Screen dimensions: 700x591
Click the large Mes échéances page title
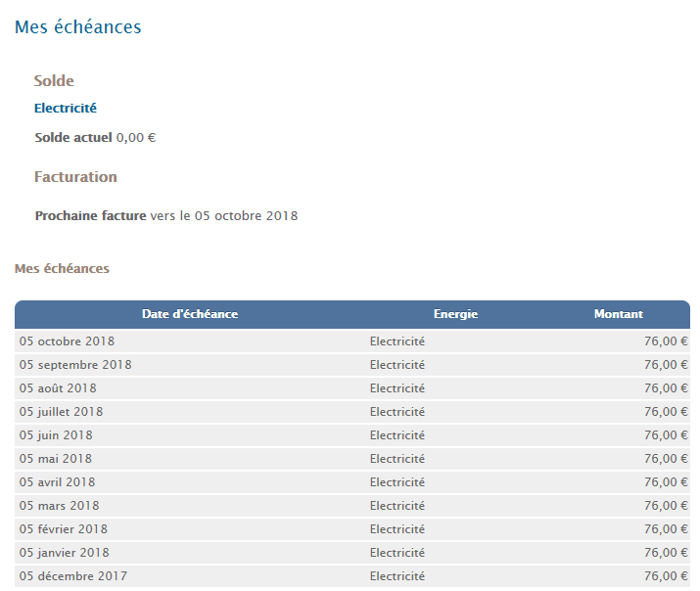[78, 27]
